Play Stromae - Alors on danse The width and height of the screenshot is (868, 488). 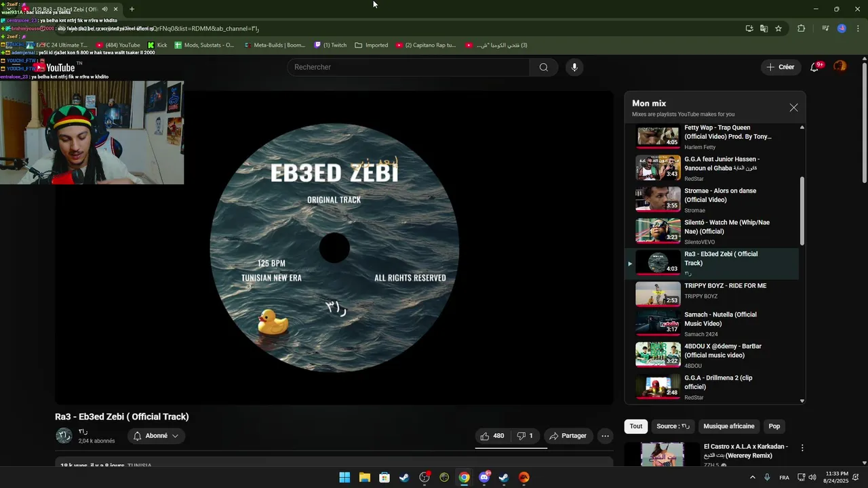[x=711, y=200]
